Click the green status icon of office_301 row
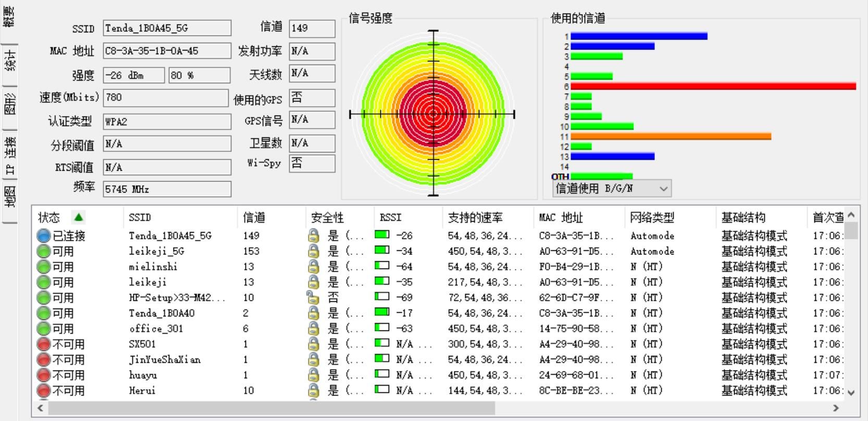Viewport: 868px width, 421px height. pos(44,329)
